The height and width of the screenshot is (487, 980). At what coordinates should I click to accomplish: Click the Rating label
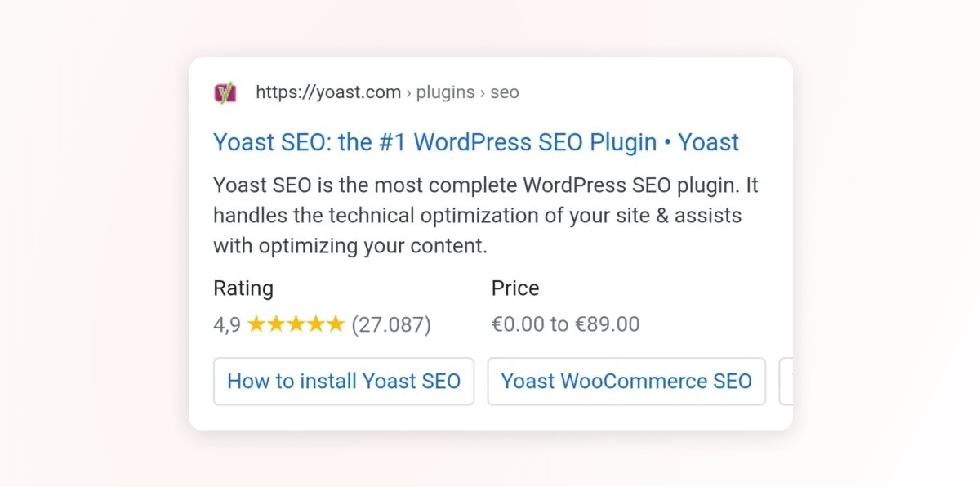click(243, 288)
